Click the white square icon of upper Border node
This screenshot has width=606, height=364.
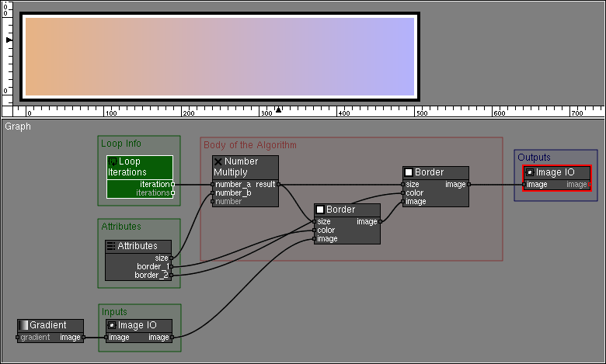click(408, 172)
